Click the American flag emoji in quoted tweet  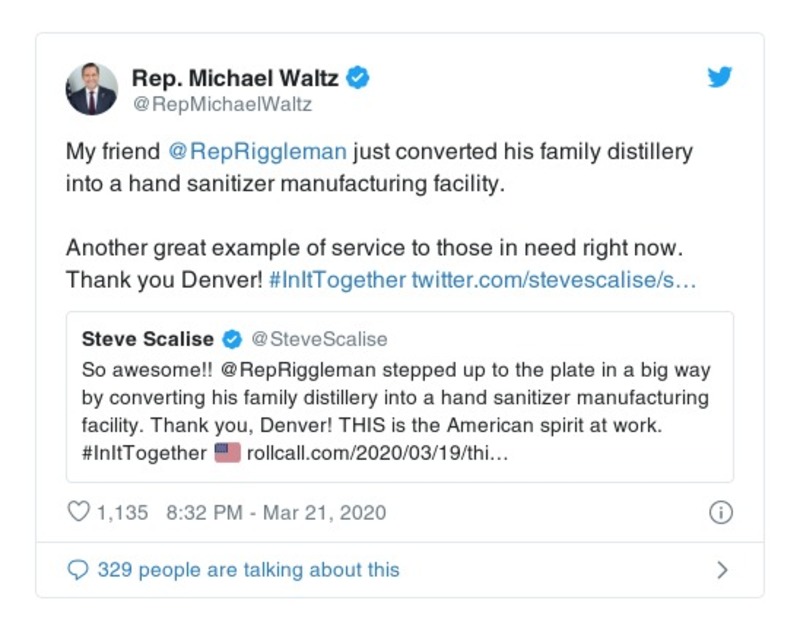click(227, 453)
